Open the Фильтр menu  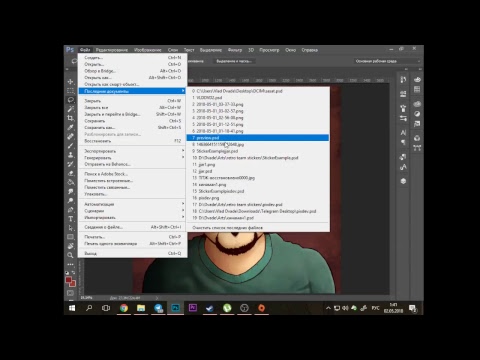[x=235, y=50]
